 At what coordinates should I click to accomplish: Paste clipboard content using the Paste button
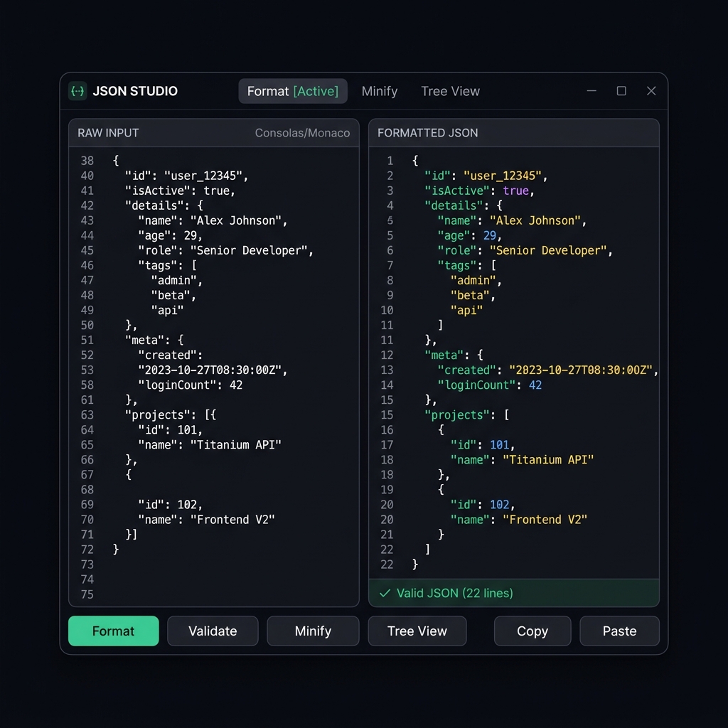tap(619, 631)
